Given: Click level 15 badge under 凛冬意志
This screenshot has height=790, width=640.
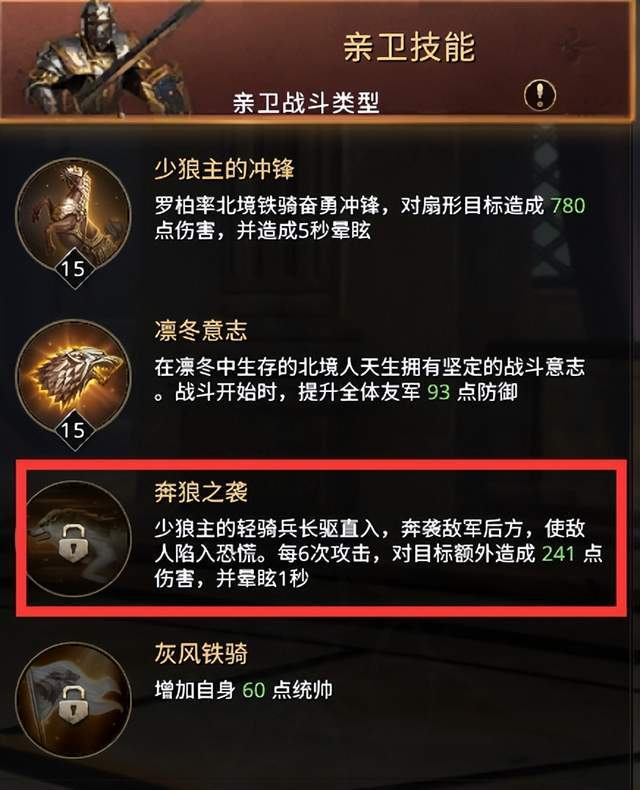Looking at the screenshot, I should 74,430.
